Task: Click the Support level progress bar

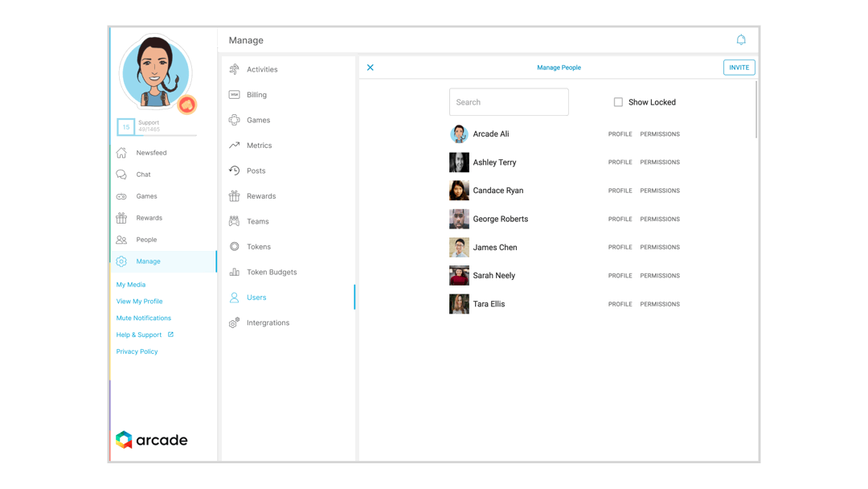Action: [167, 134]
